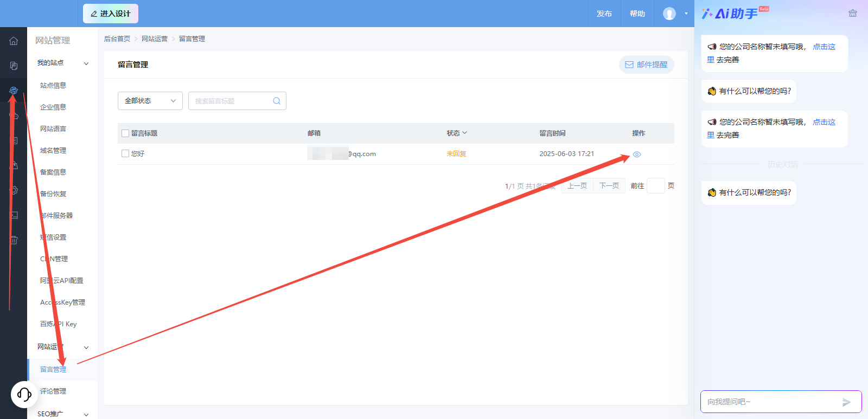Open 企业信息 in side menu
This screenshot has height=419, width=868.
click(x=53, y=107)
